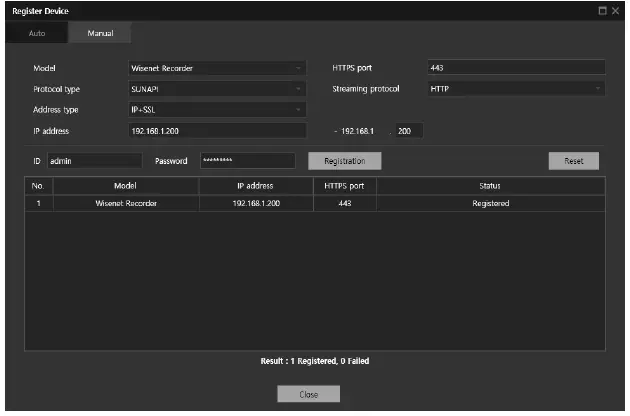630x416 pixels.
Task: Click the Address type label
Action: [x=55, y=110]
